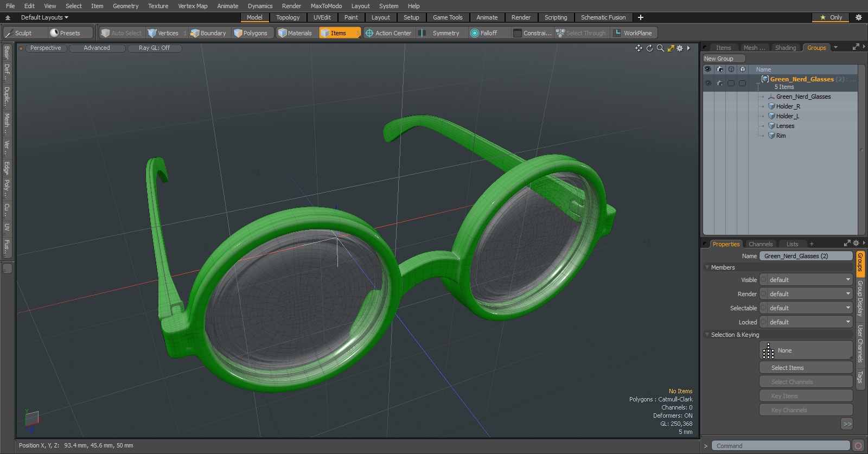Image resolution: width=868 pixels, height=454 pixels.
Task: Click viewport move/pan icon
Action: pos(639,48)
